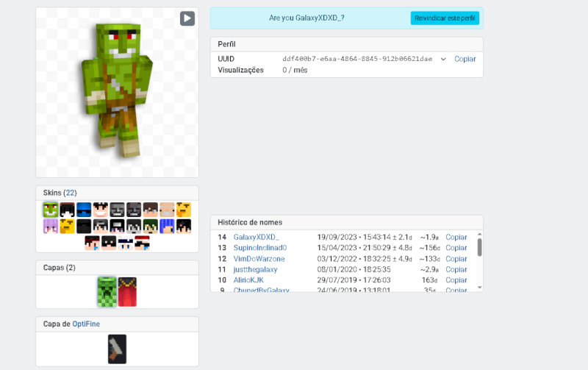Open the VimDoWarzone name link

[x=259, y=259]
